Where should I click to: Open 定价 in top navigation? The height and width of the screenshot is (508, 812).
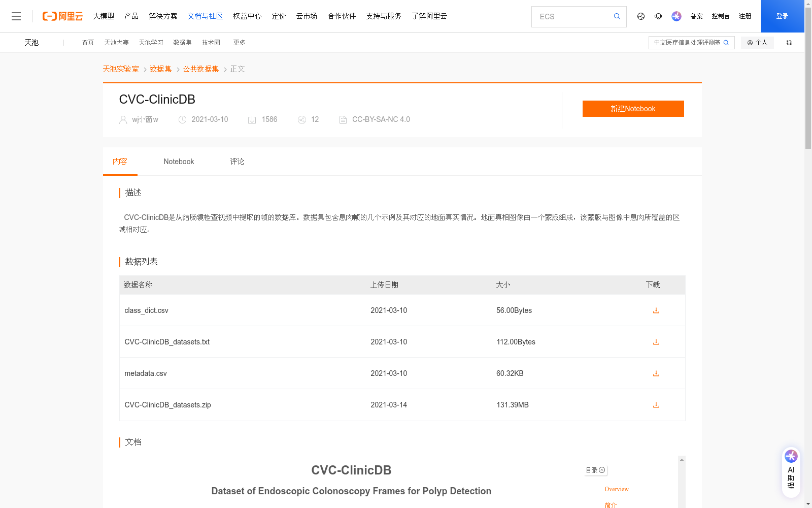pyautogui.click(x=279, y=16)
